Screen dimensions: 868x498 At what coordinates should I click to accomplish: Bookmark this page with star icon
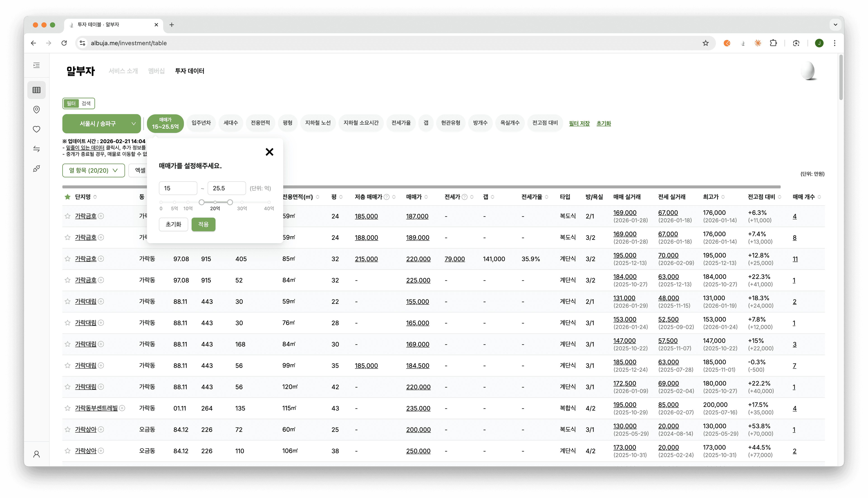coord(705,43)
